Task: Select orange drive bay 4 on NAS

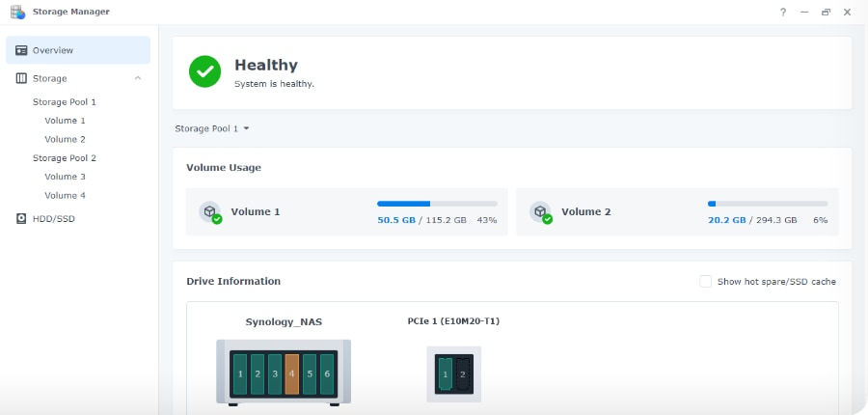Action: pyautogui.click(x=292, y=373)
